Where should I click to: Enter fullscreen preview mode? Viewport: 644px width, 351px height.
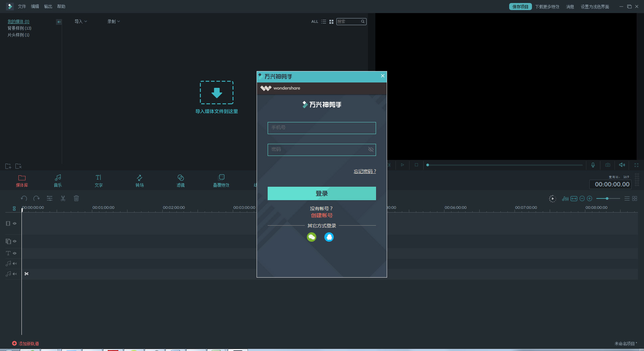pyautogui.click(x=636, y=165)
